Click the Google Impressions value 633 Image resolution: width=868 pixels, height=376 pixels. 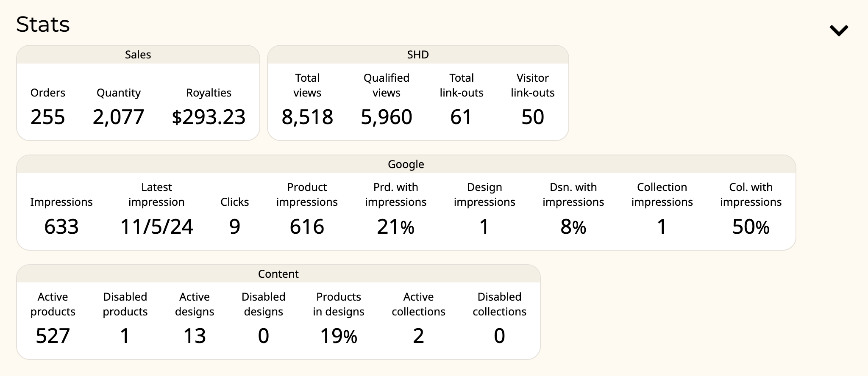pos(61,227)
